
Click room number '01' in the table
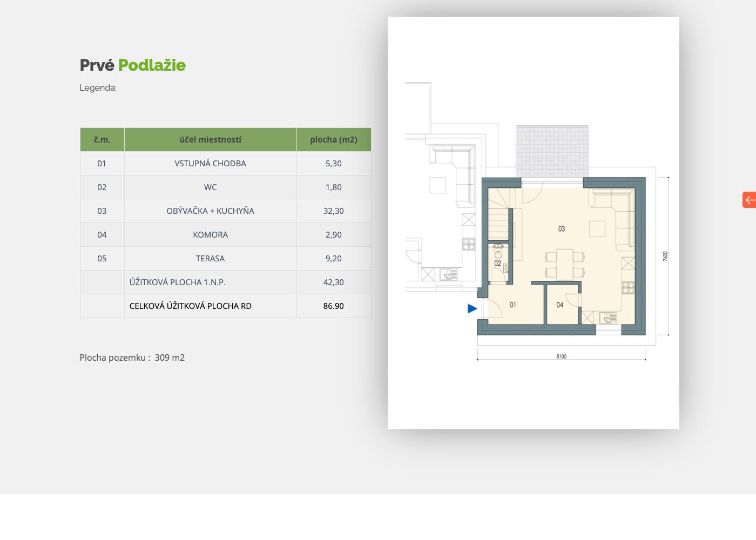(102, 163)
